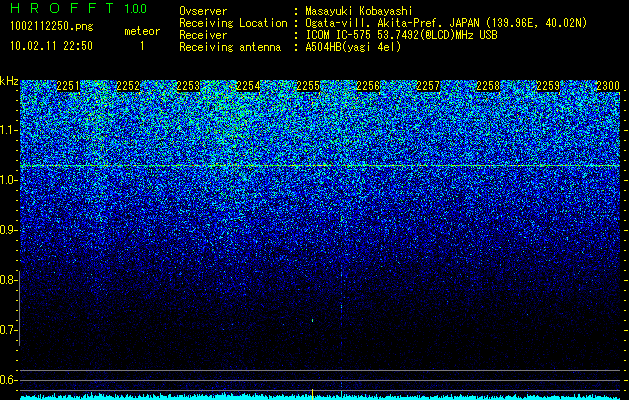Screen dimensions: 629x400
Task: Click the 2255 time marker
Action: (308, 86)
